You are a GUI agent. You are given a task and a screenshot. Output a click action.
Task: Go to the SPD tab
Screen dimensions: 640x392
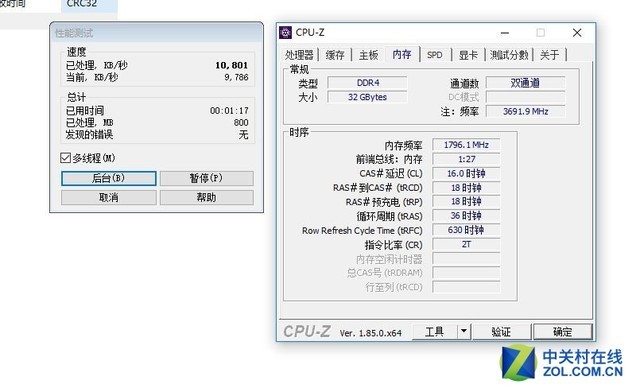click(434, 55)
